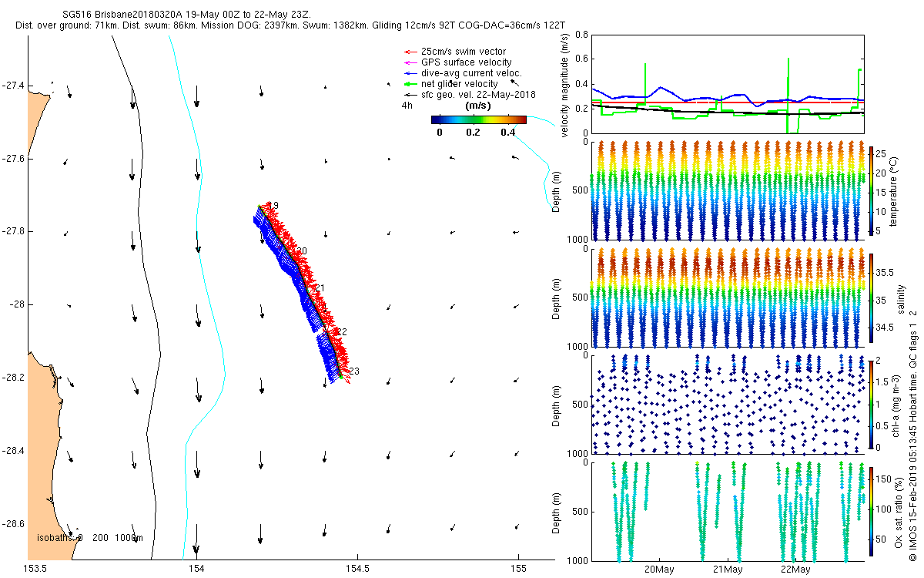Select the temperature (°C) colorbar
This screenshot has width=924, height=578.
(872, 190)
